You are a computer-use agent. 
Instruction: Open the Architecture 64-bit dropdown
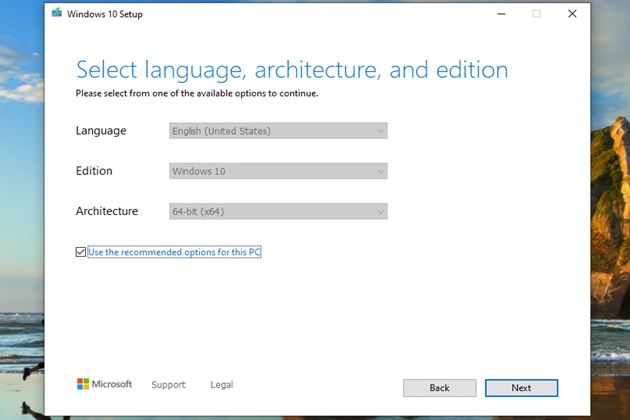[278, 211]
